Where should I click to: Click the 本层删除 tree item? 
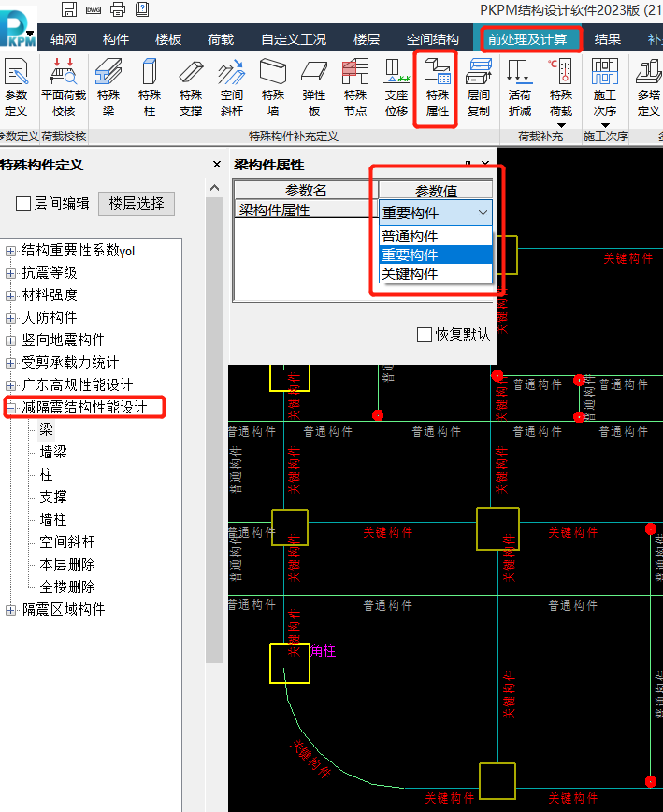(x=67, y=564)
